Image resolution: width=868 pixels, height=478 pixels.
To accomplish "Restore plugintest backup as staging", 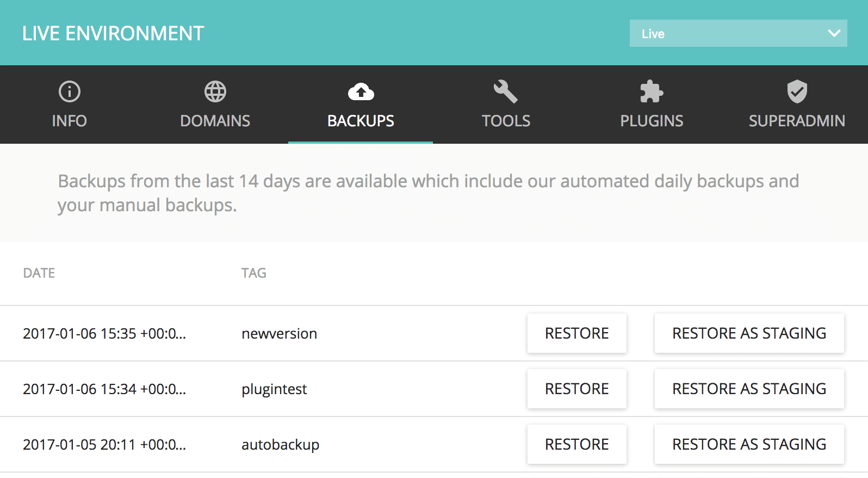I will (749, 389).
